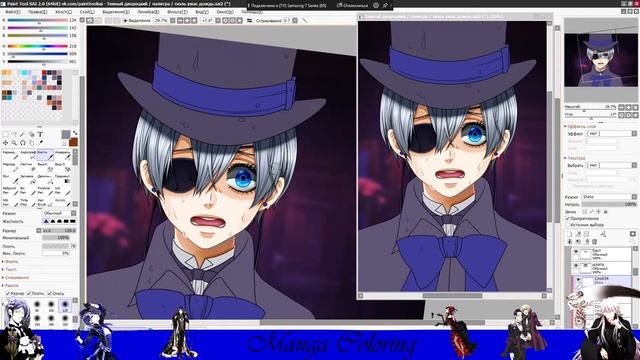
Task: Adjust the H hue color slider
Action: click(x=37, y=46)
